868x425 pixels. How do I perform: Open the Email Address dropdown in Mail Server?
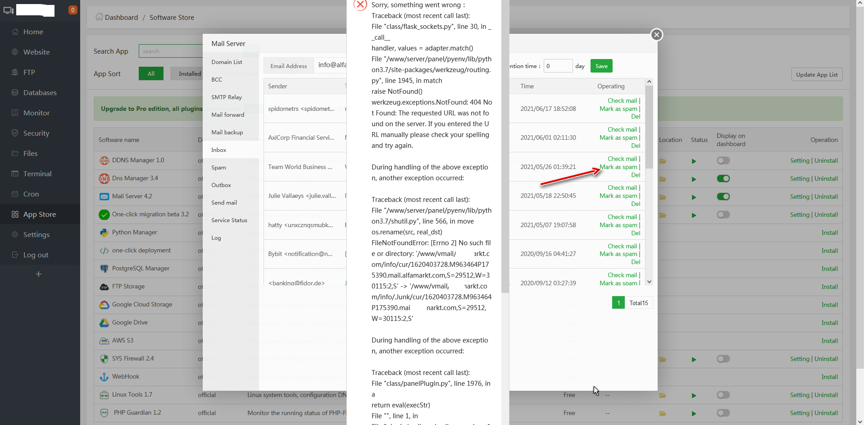coord(331,65)
